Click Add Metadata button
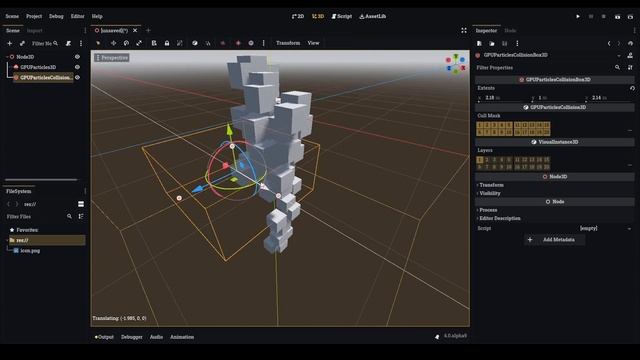This screenshot has height=360, width=640. pyautogui.click(x=554, y=240)
